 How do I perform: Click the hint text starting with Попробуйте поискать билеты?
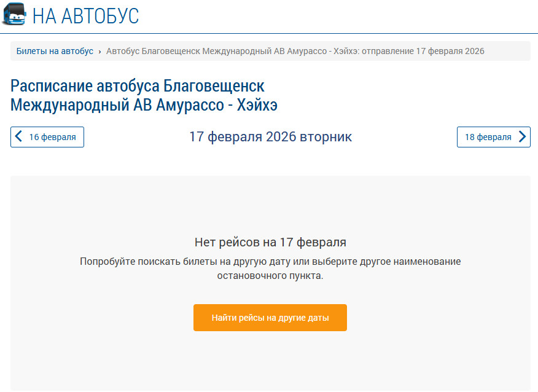click(270, 262)
